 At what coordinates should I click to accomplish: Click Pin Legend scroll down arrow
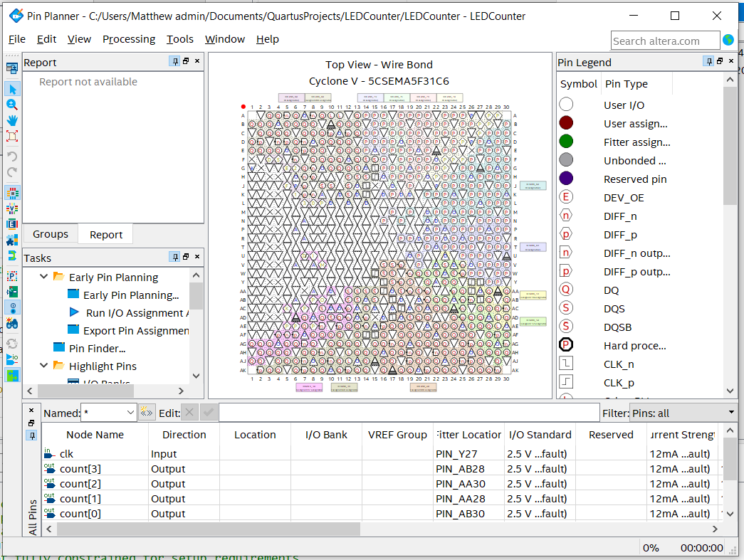click(730, 391)
